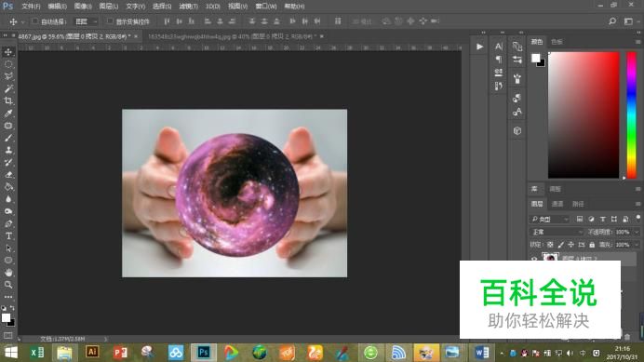Select the Zoom magnifier tool
The height and width of the screenshot is (362, 644).
(x=8, y=285)
